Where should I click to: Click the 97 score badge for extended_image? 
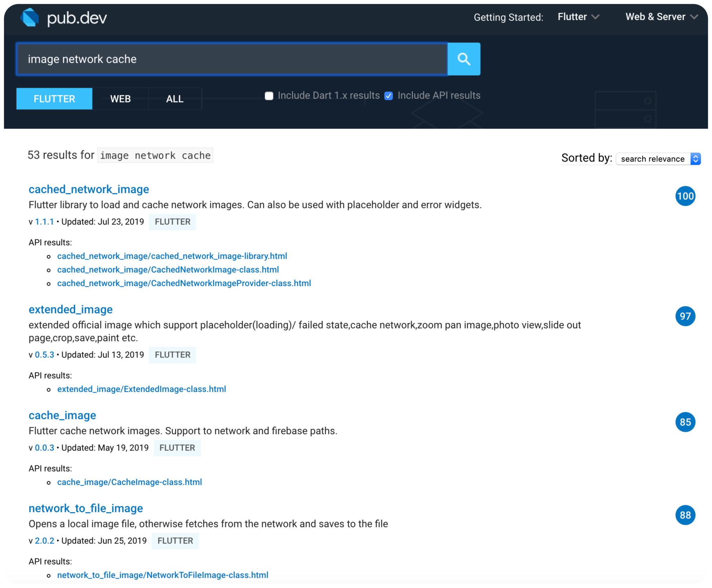click(x=685, y=316)
